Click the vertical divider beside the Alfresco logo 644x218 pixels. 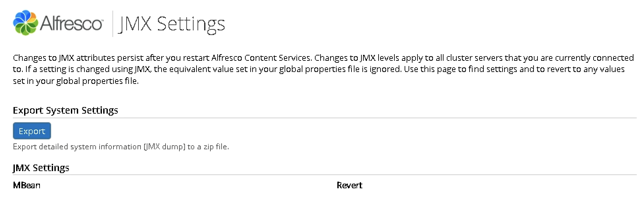coord(113,24)
